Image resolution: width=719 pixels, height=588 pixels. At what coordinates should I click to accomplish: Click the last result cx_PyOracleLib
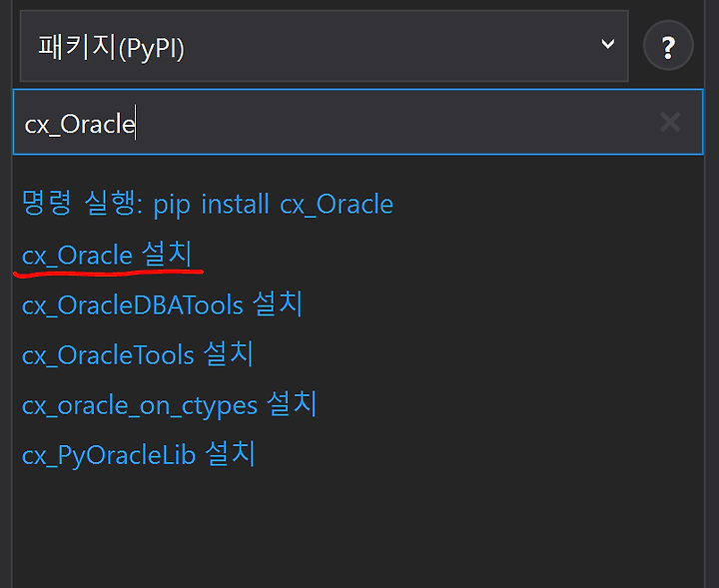[x=138, y=454]
